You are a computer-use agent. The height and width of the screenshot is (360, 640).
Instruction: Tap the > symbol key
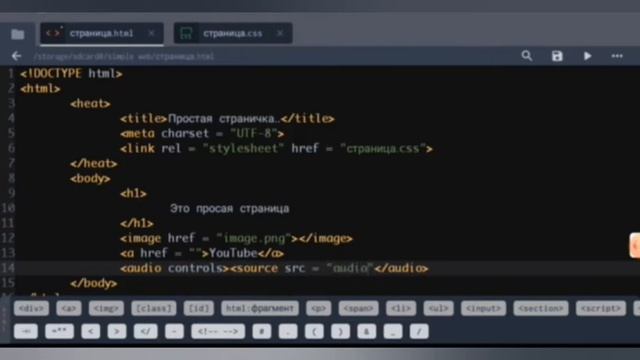(117, 331)
